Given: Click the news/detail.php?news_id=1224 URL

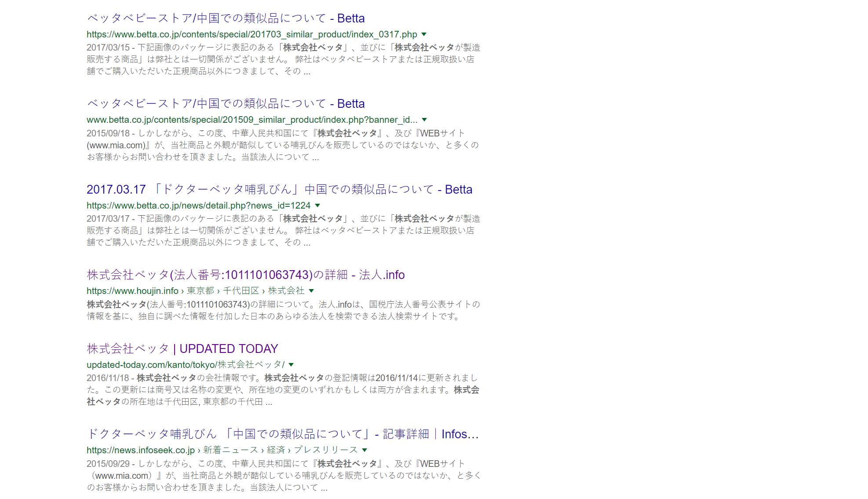Looking at the screenshot, I should [x=198, y=205].
